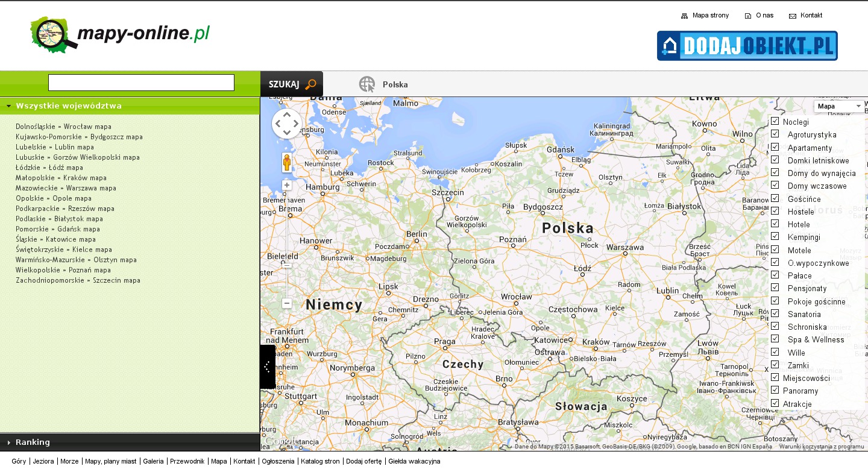Click the map zoom out minus button
Viewport: 868px width, 472px height.
[287, 303]
